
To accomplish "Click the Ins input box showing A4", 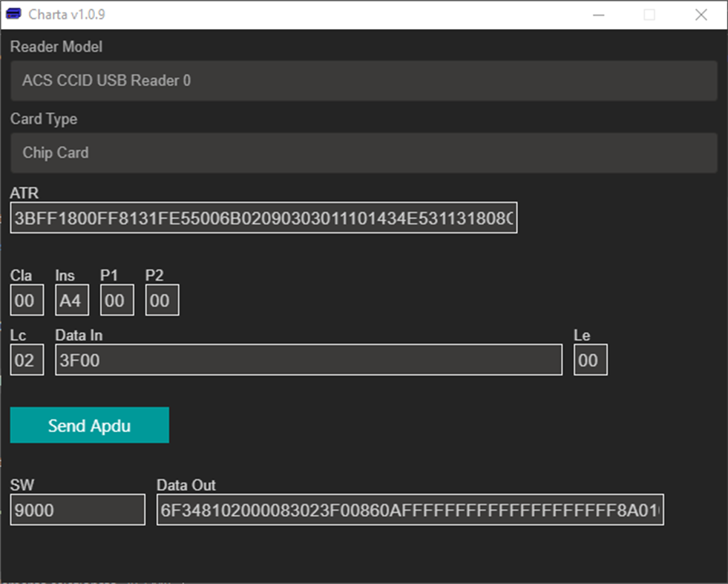I will coord(71,300).
